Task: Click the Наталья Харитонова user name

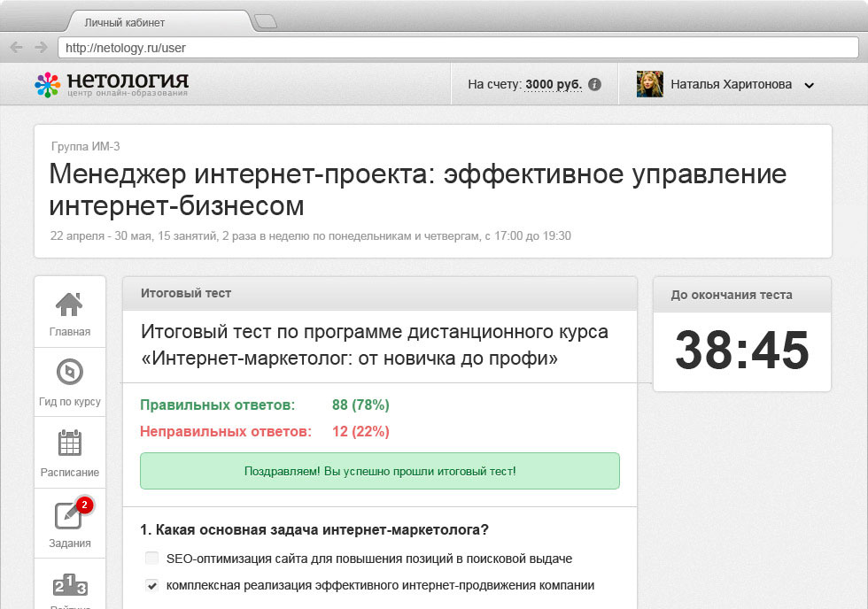Action: pyautogui.click(x=731, y=85)
